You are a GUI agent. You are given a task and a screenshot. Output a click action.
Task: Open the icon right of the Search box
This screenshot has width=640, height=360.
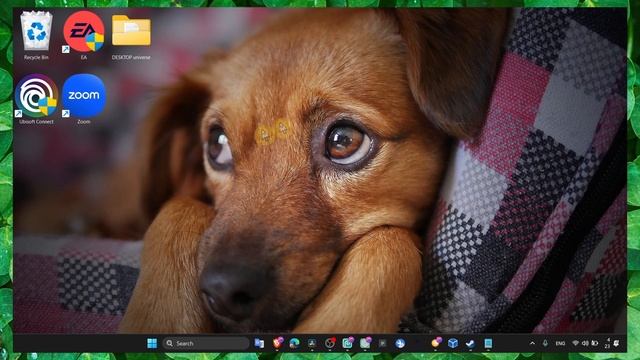click(x=259, y=343)
